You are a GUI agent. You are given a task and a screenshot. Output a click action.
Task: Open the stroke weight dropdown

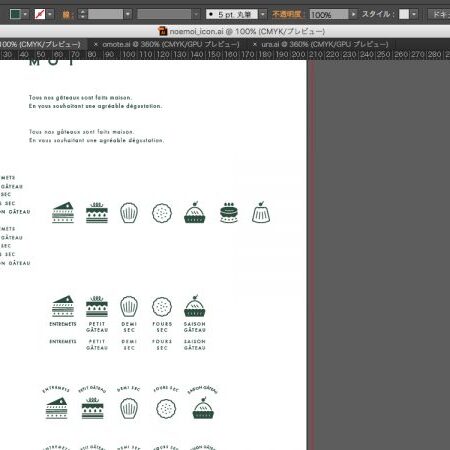(128, 14)
